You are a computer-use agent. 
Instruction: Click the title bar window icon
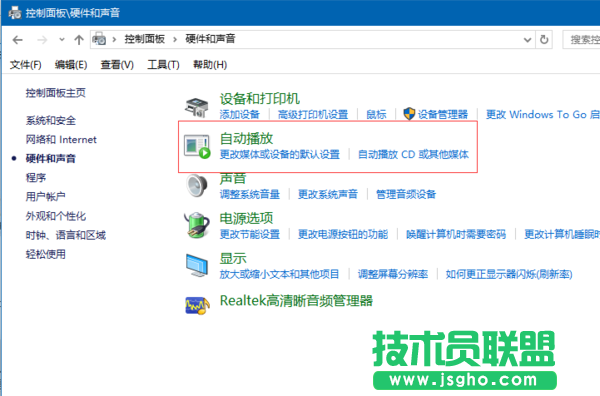[x=15, y=13]
